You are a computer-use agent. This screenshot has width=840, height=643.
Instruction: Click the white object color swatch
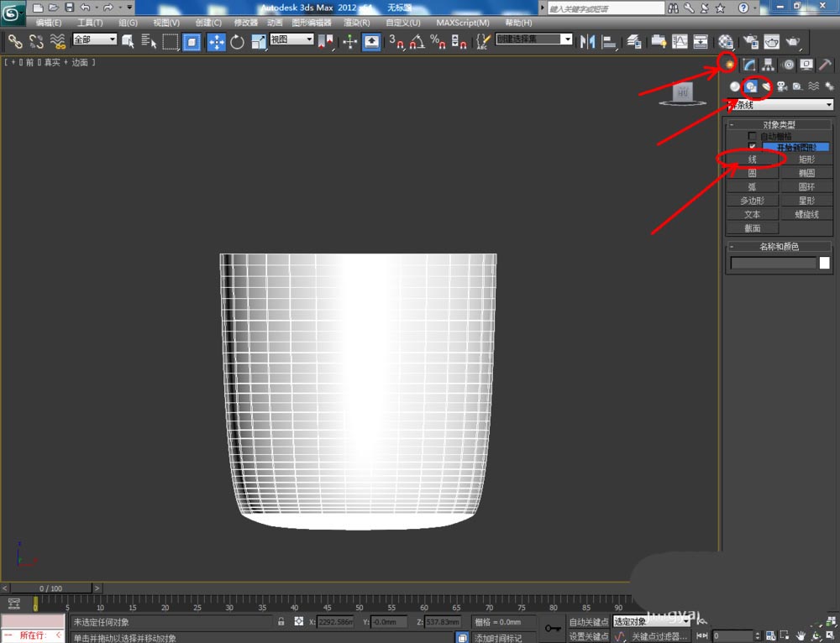coord(824,263)
